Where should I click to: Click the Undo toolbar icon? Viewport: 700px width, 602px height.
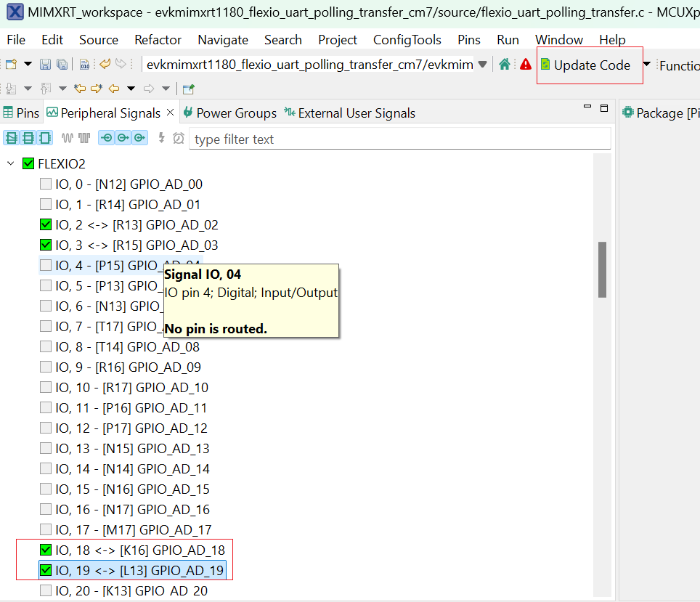pyautogui.click(x=106, y=64)
